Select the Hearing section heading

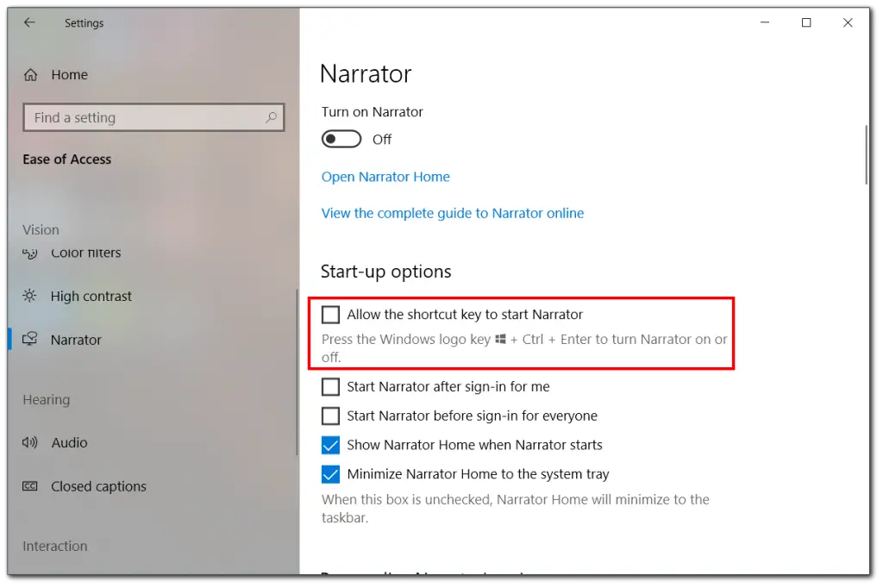coord(46,399)
